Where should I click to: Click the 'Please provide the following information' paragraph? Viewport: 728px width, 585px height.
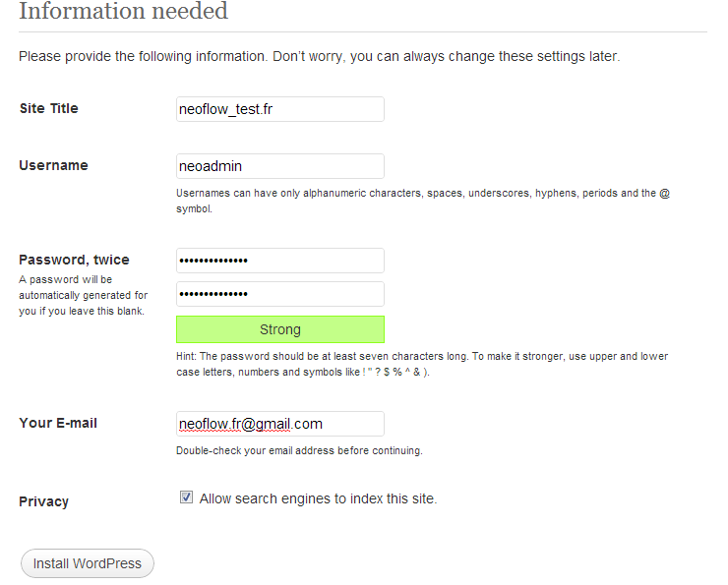pos(319,56)
